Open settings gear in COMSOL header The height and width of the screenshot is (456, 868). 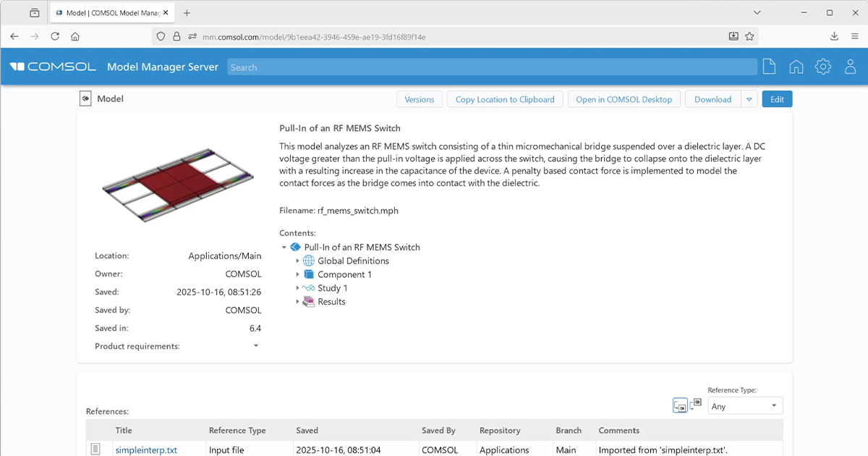[x=822, y=67]
